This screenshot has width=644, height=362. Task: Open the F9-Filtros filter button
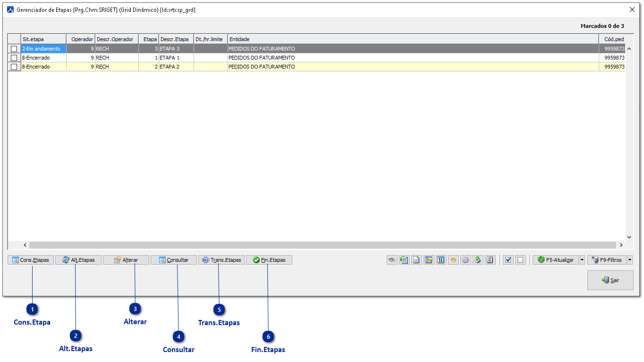click(607, 260)
